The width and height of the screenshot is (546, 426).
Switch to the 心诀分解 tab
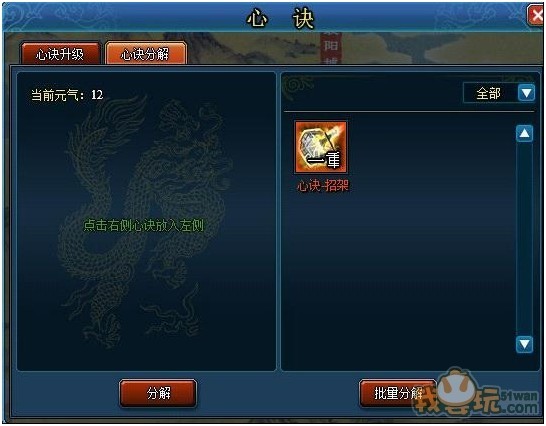[146, 54]
